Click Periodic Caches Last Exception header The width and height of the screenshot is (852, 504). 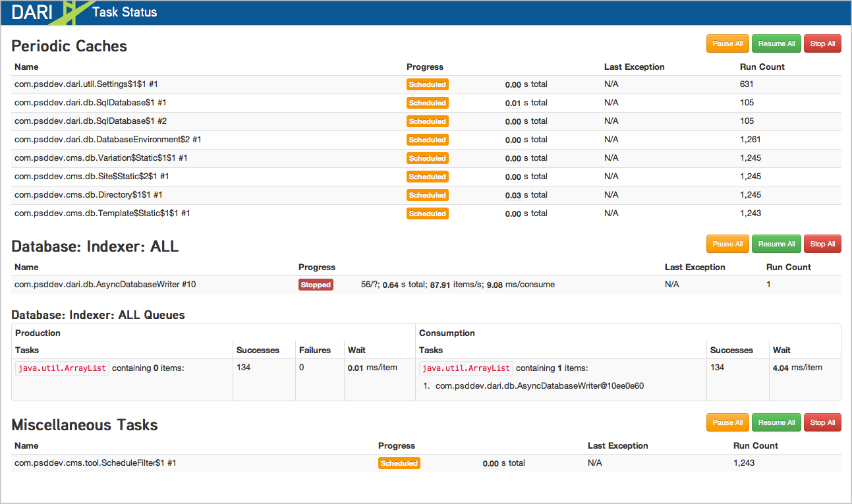pos(635,67)
